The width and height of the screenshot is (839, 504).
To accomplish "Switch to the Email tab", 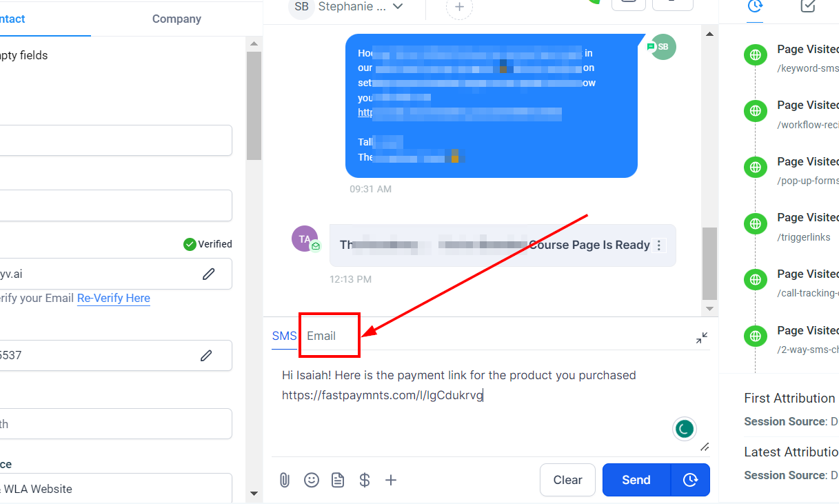I will (x=321, y=336).
